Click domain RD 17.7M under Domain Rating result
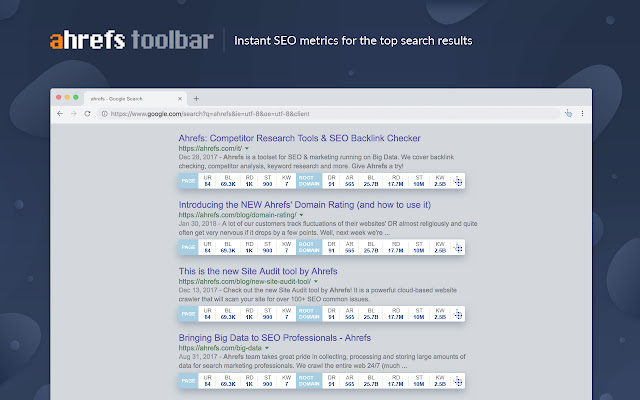The image size is (640, 400). click(x=396, y=247)
